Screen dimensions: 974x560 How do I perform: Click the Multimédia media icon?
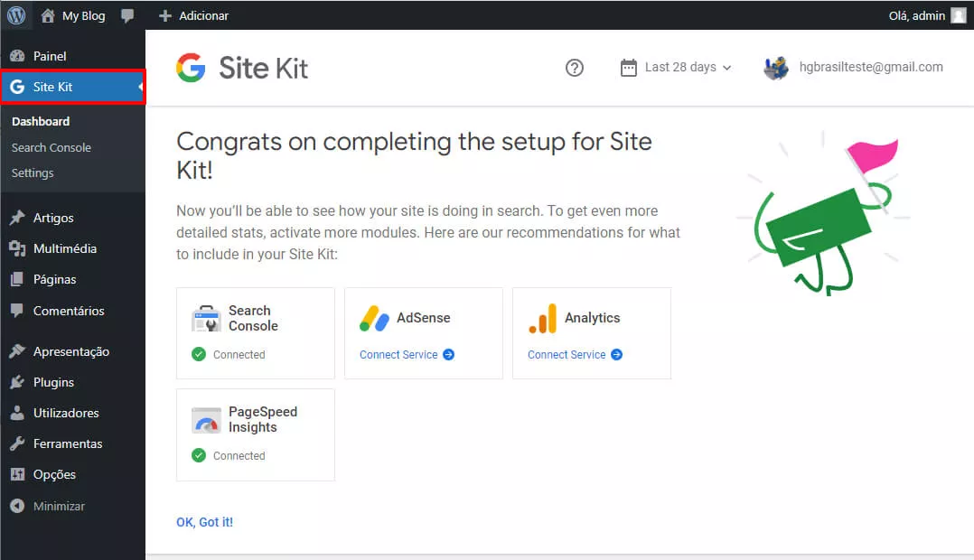click(17, 248)
